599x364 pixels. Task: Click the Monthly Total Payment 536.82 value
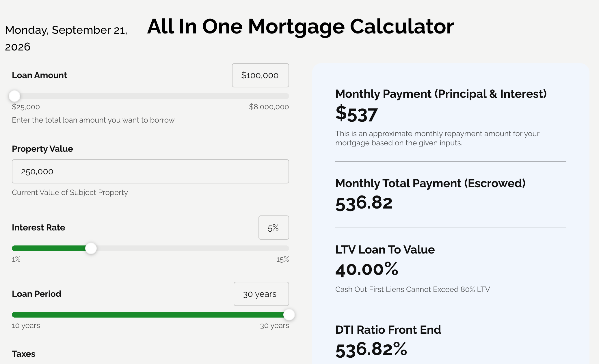(x=364, y=203)
